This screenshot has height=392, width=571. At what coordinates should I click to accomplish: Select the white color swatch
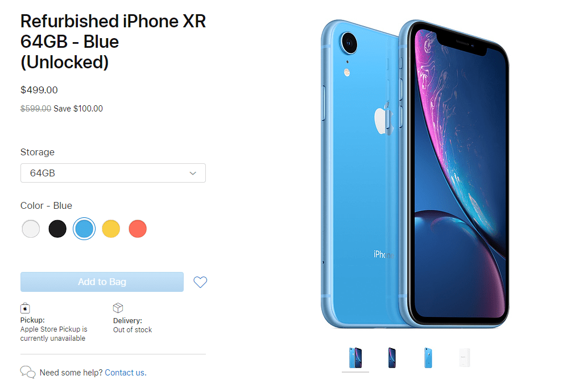(31, 229)
